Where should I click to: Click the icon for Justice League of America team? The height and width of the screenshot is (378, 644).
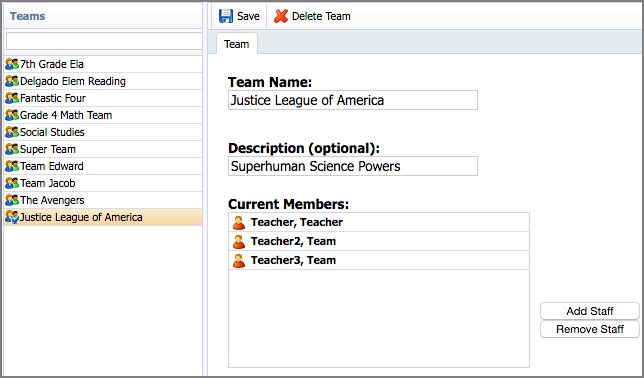tap(12, 217)
